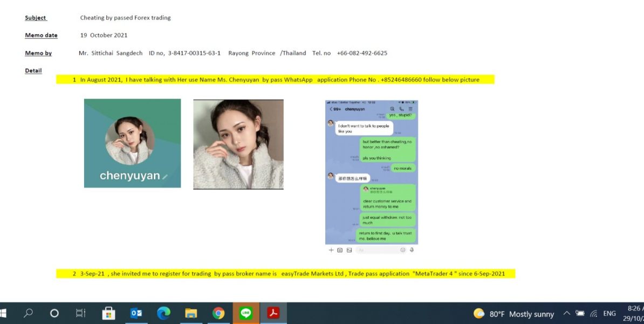Switch to the LINE app
This screenshot has height=324, width=644.
point(246,313)
